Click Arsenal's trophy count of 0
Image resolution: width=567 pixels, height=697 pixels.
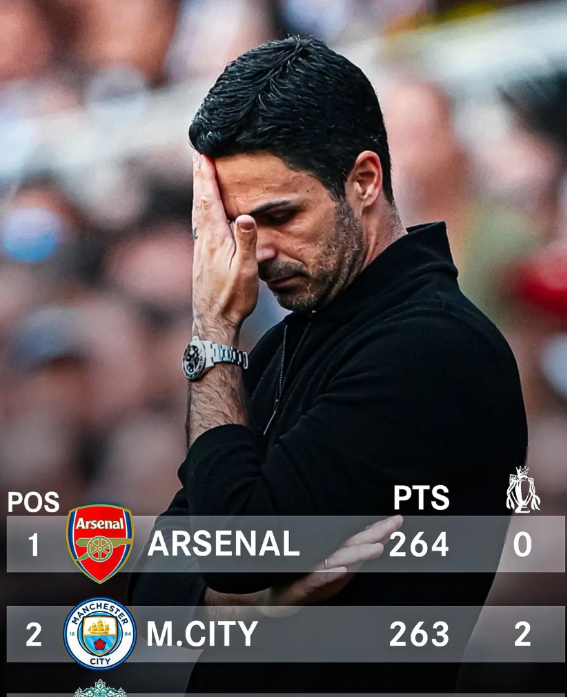[523, 545]
